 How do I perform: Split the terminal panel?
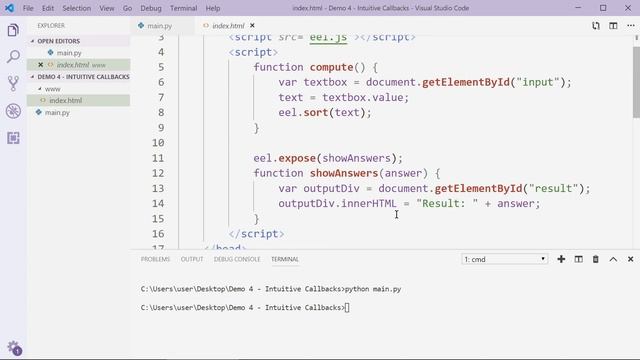578,259
